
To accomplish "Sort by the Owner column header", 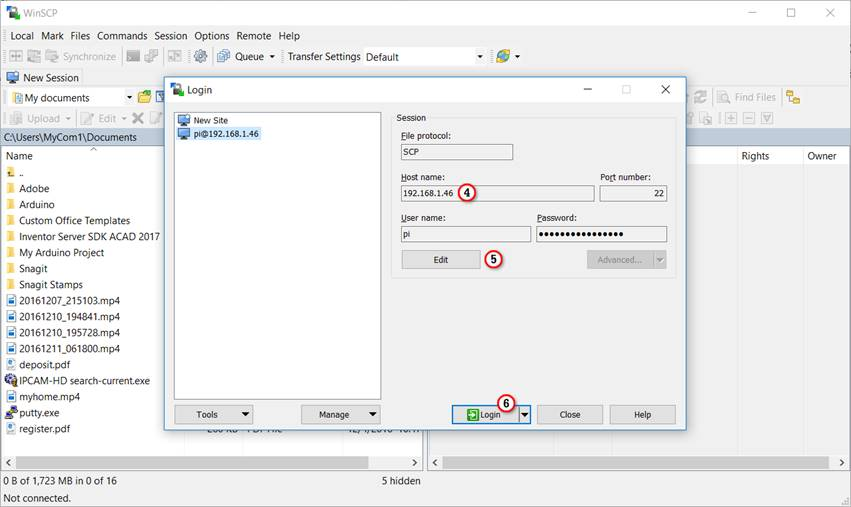I will tap(822, 156).
